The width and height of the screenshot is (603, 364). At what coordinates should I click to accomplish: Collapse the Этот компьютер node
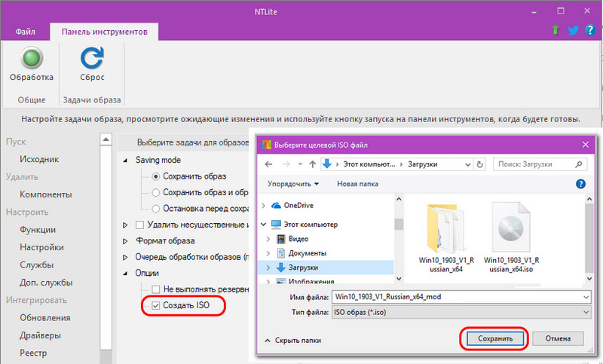263,224
